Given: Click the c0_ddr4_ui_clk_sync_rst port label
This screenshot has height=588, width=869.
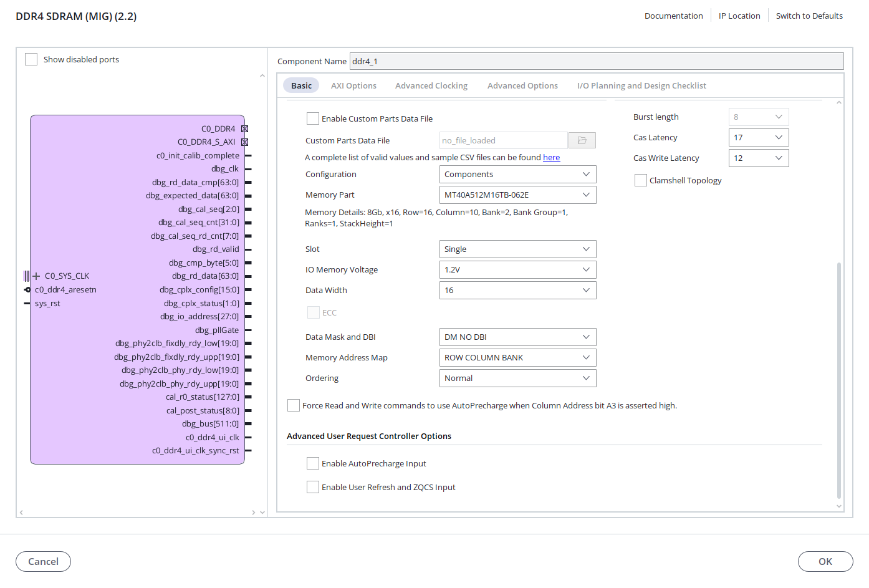Looking at the screenshot, I should tap(196, 450).
